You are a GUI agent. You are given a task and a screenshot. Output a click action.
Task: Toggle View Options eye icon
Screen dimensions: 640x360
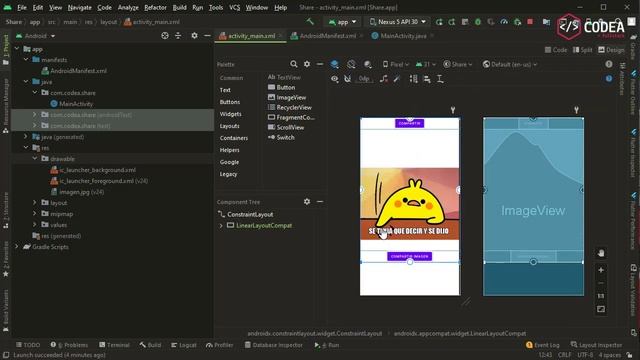click(335, 79)
